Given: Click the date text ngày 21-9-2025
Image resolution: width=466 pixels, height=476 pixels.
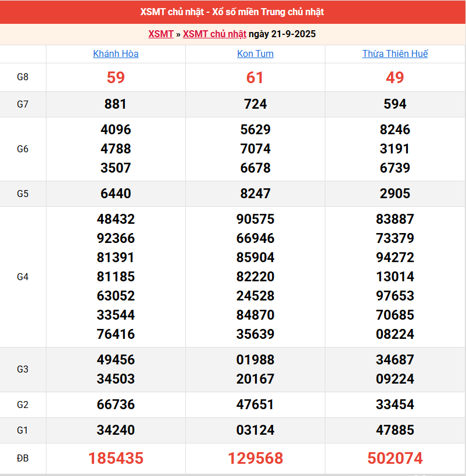Looking at the screenshot, I should coord(282,34).
